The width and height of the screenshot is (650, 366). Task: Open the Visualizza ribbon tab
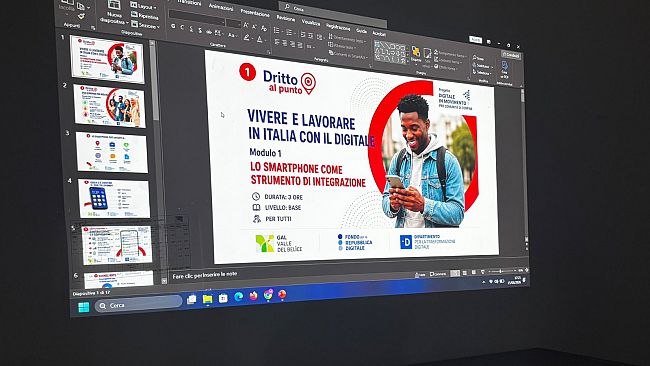(x=310, y=22)
